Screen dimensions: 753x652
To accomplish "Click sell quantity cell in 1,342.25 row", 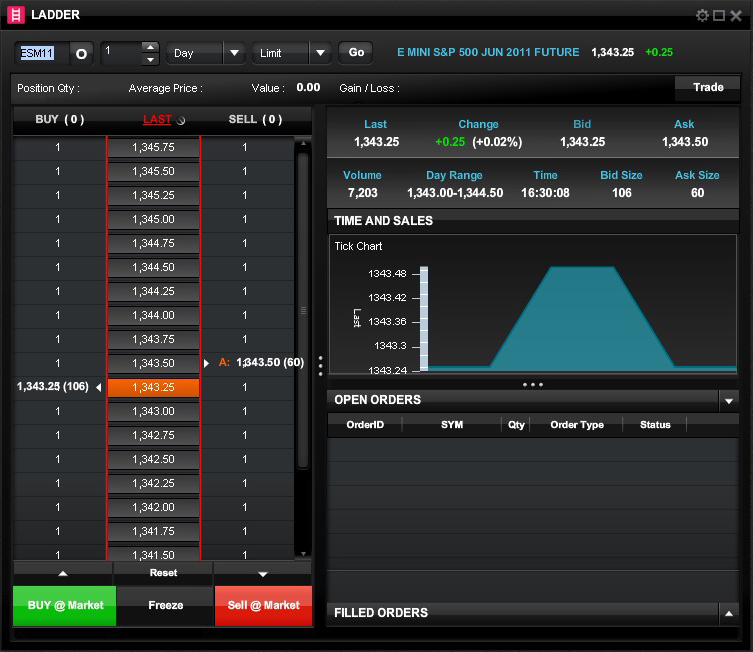I will pos(246,483).
